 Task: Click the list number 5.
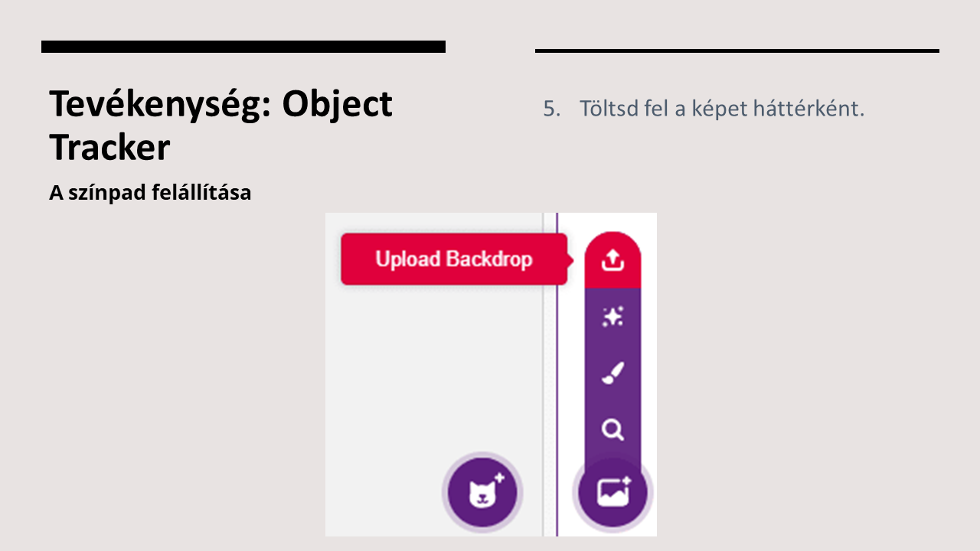(551, 109)
